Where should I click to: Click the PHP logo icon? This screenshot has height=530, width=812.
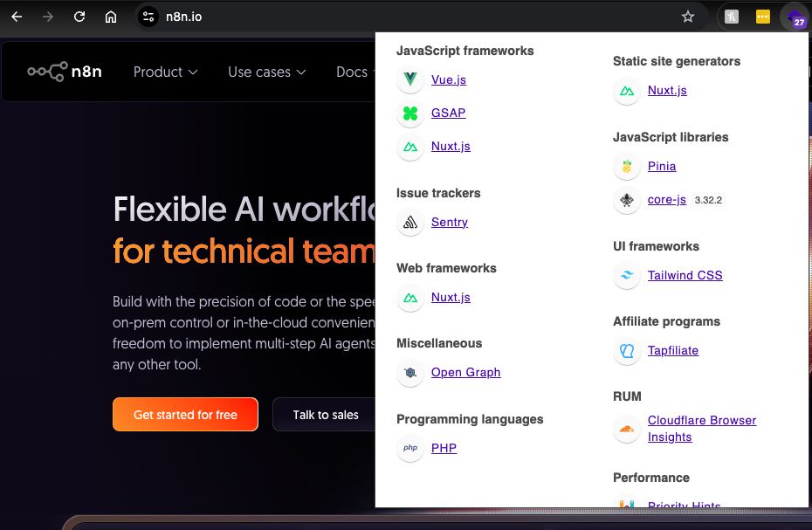pos(410,448)
